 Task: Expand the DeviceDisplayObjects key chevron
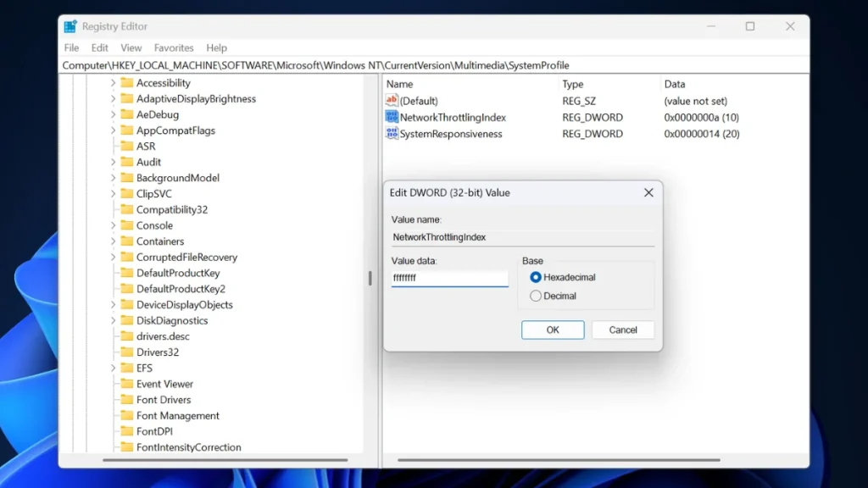click(113, 305)
